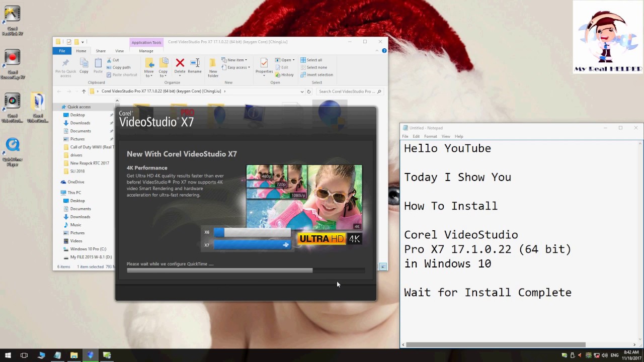Viewport: 644px width, 362px height.
Task: Click the Explorer help question mark icon
Action: tap(384, 51)
